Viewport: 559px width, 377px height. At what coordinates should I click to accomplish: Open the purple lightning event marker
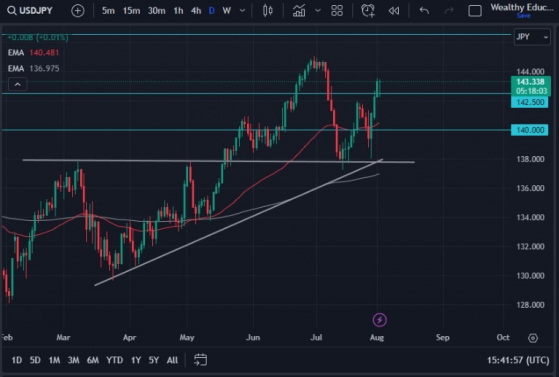tap(379, 320)
